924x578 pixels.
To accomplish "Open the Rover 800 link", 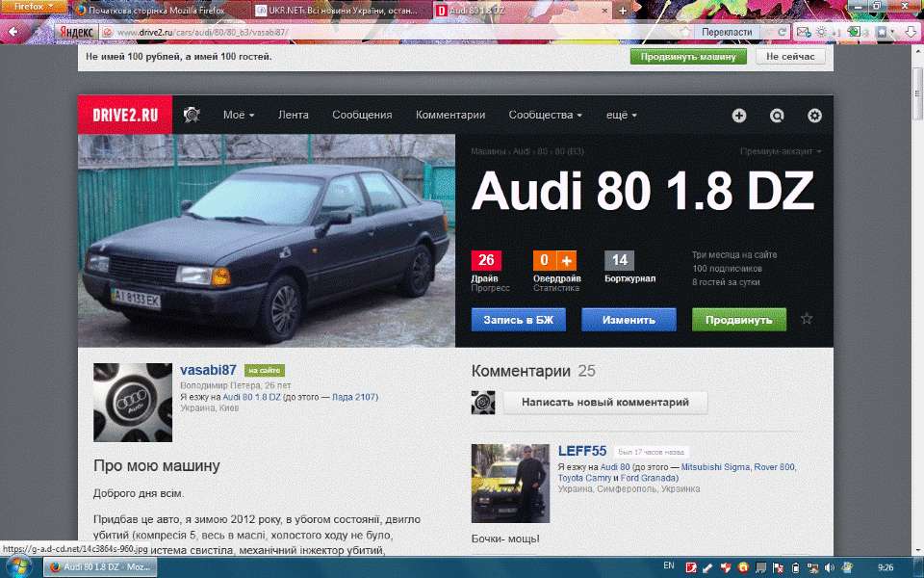I will [x=774, y=466].
